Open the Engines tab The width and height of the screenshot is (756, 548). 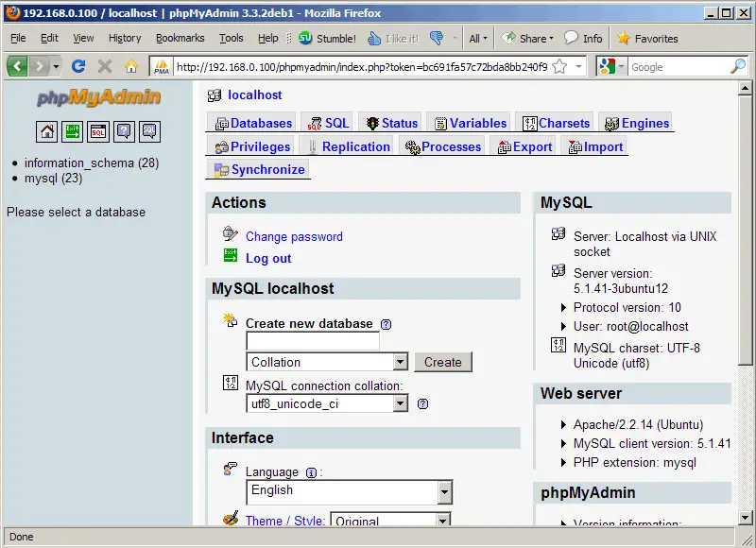[x=636, y=124]
